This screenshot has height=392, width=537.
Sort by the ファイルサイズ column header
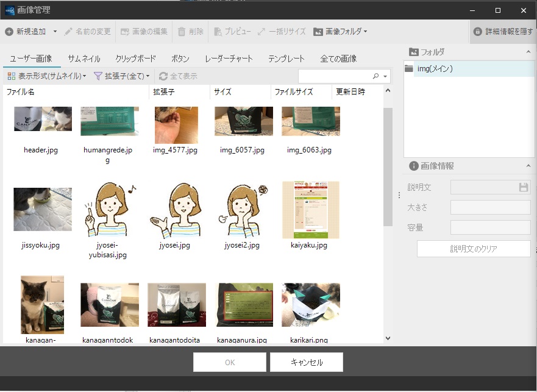[x=301, y=92]
